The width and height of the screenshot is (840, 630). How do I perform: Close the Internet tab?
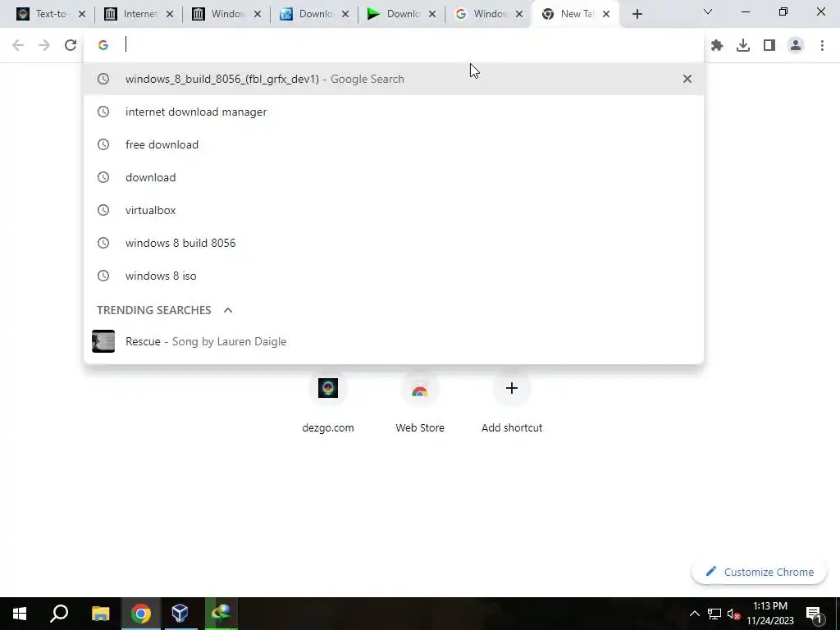(x=170, y=14)
